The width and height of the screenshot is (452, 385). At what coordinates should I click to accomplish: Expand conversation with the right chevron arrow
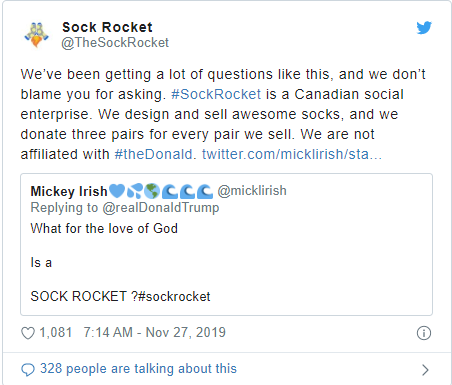pos(425,370)
